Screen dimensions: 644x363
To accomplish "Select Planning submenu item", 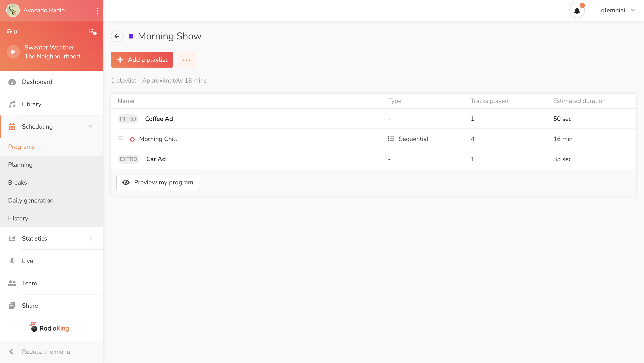I will [x=20, y=165].
